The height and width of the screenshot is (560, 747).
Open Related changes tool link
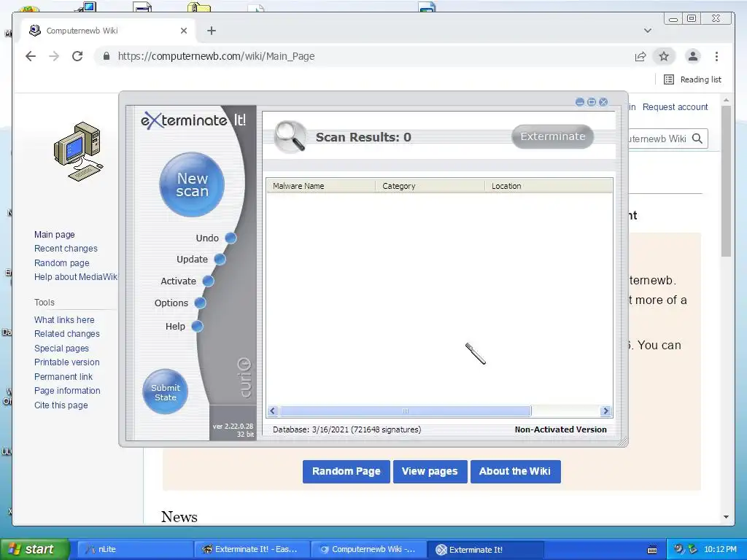click(66, 334)
